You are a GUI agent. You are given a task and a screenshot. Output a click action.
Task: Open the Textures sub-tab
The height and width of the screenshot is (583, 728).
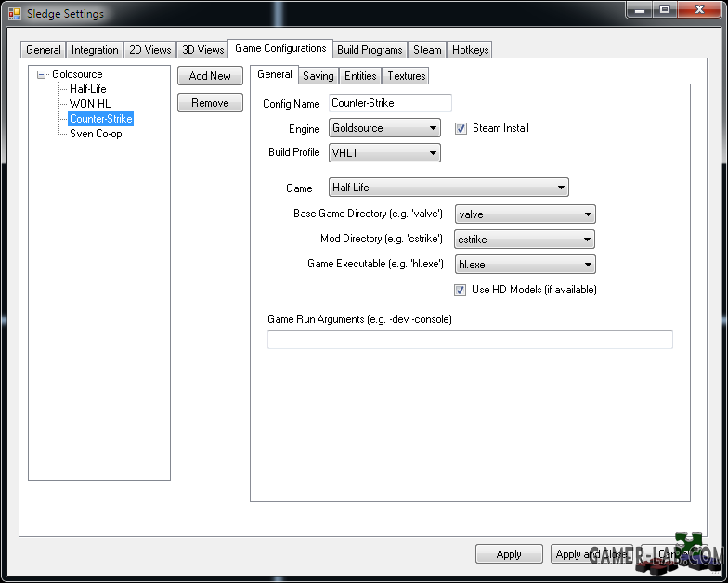pyautogui.click(x=407, y=76)
